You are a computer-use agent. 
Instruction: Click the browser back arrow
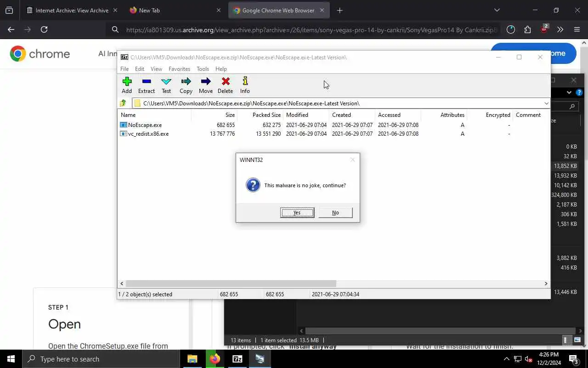pyautogui.click(x=11, y=29)
